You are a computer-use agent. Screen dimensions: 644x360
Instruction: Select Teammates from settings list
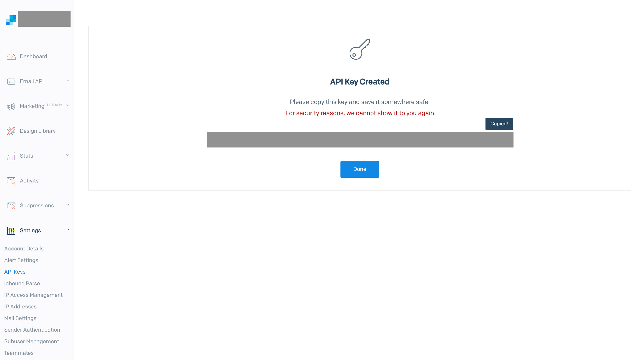click(19, 353)
